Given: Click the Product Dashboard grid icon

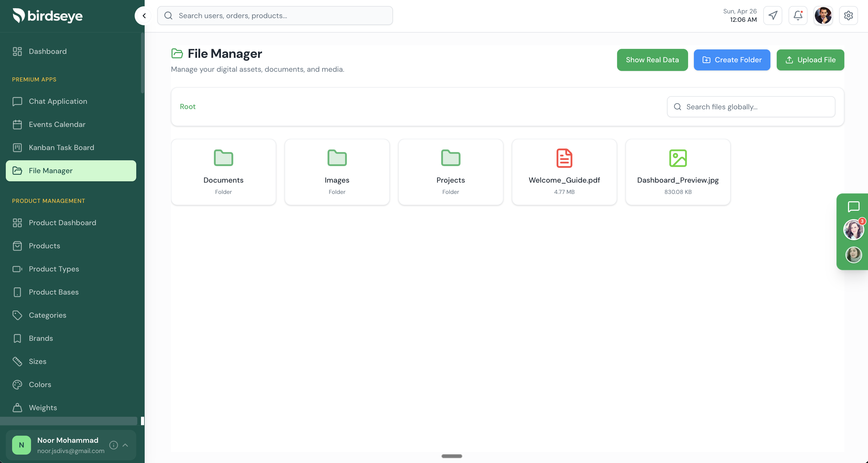Looking at the screenshot, I should coord(17,223).
